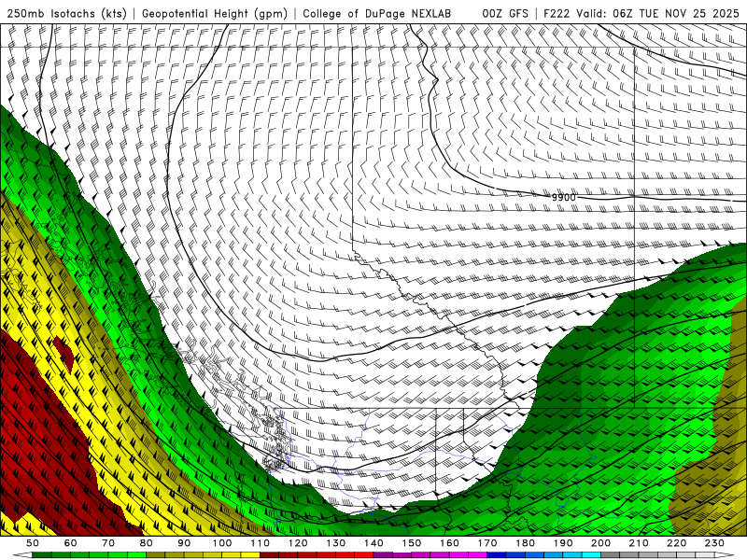Image resolution: width=747 pixels, height=560 pixels.
Task: Click the '250mb Isotachs (kts)' title text
Action: tap(66, 13)
